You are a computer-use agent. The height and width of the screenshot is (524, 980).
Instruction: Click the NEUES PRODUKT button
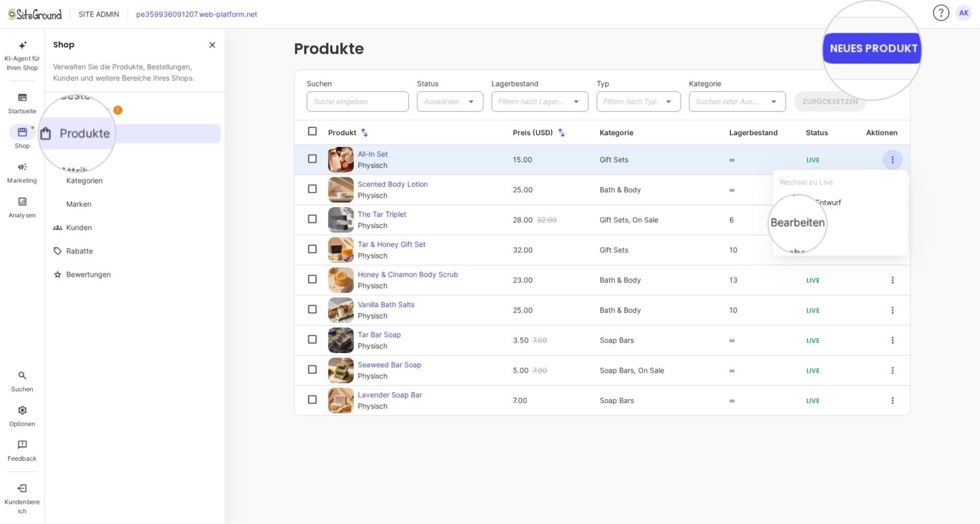(872, 48)
